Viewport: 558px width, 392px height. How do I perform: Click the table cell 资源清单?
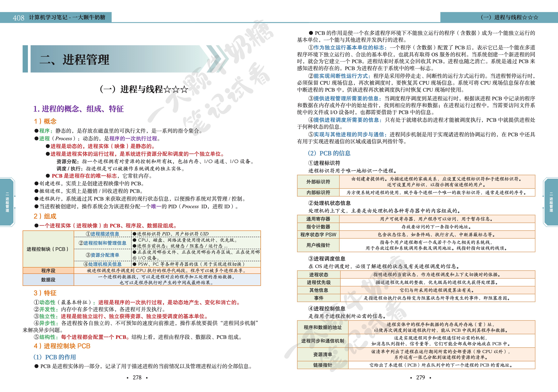click(x=323, y=355)
